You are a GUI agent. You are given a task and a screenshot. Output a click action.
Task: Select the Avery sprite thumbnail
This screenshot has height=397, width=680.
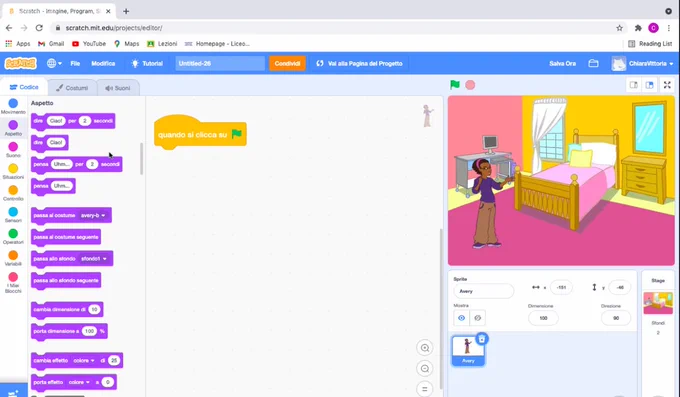coord(468,351)
